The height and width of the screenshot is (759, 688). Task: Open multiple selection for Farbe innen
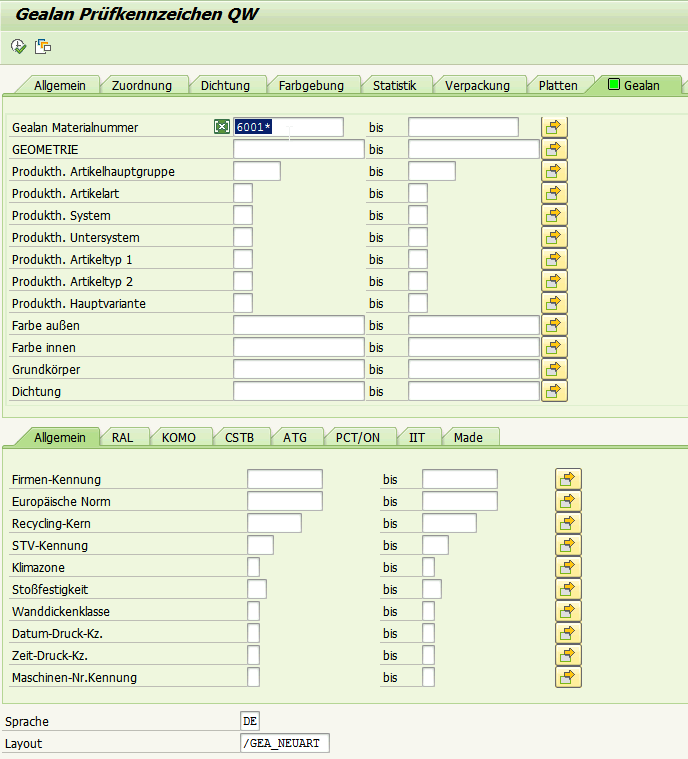[x=554, y=347]
